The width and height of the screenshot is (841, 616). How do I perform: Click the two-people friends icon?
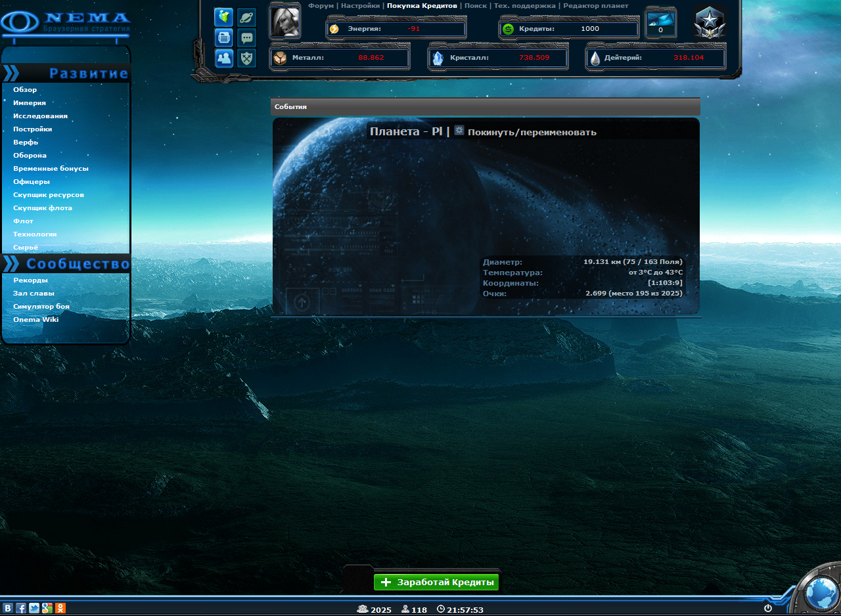(x=224, y=58)
